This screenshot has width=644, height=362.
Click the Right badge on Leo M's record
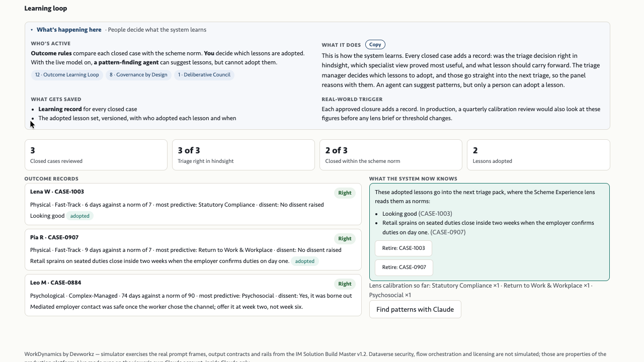[345, 284]
